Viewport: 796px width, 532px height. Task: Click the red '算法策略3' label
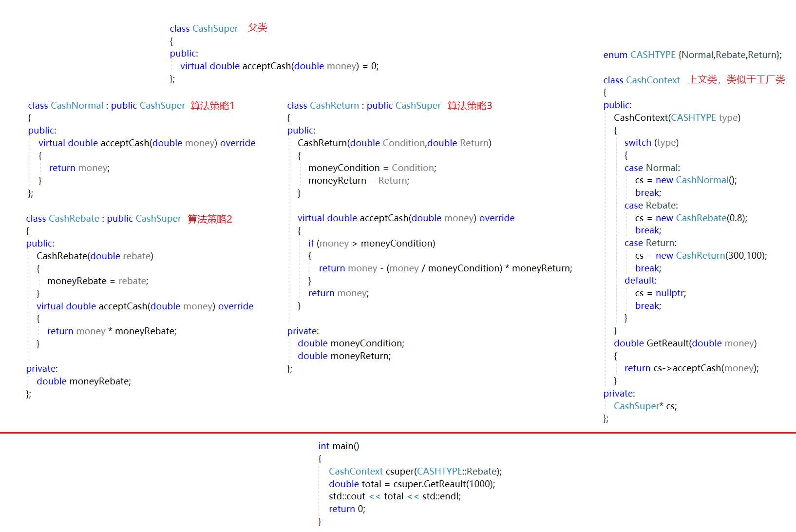[x=470, y=105]
